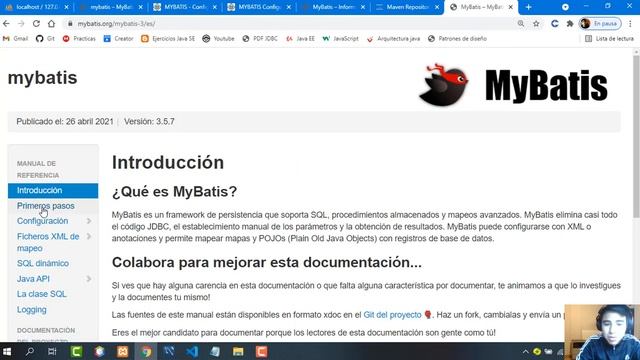This screenshot has height=360, width=640.
Task: Open La clase SQL sidebar link
Action: click(42, 294)
